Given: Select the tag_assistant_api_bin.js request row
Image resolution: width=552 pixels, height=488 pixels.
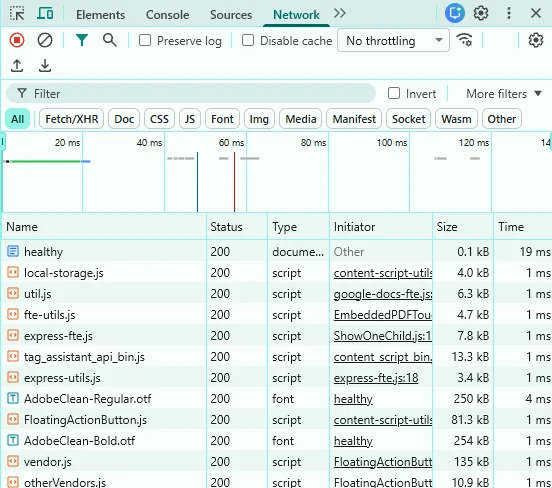Looking at the screenshot, I should (276, 357).
